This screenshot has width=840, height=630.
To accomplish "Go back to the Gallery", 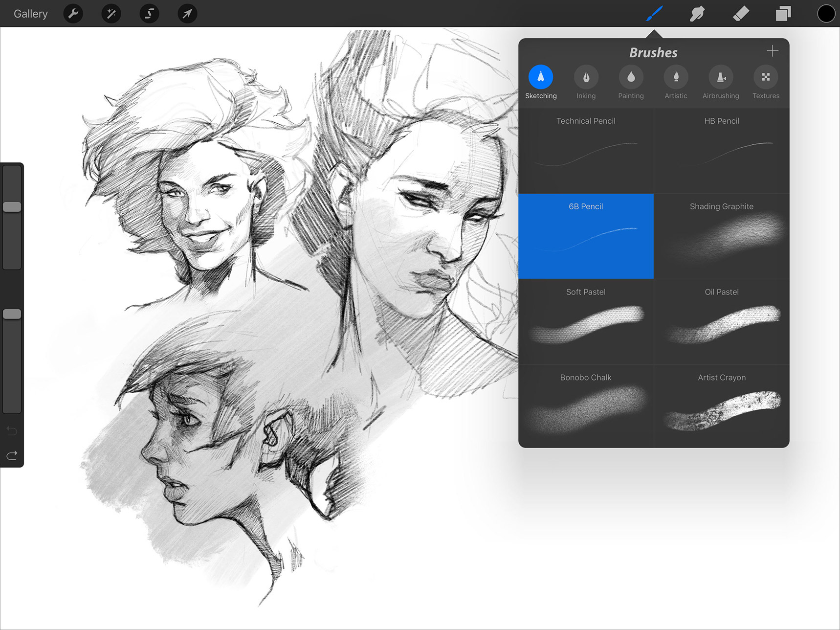I will (x=30, y=14).
